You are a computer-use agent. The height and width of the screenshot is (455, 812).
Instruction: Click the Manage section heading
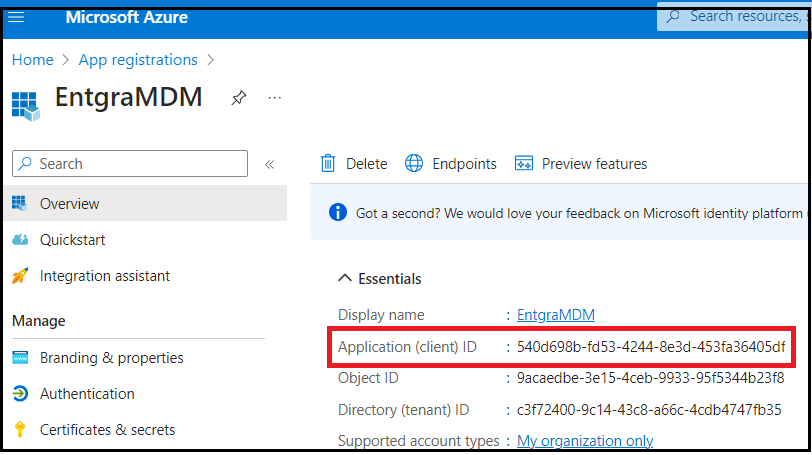tap(39, 321)
